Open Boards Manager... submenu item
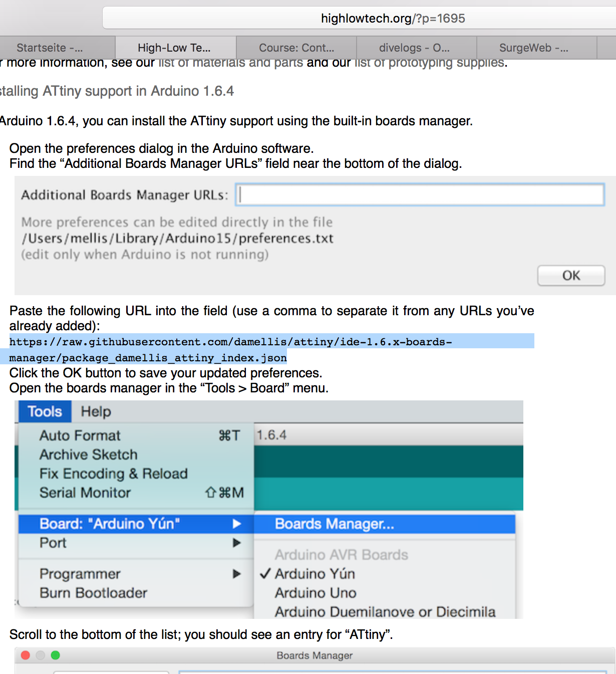Screen dimensions: 616x674 [x=385, y=524]
